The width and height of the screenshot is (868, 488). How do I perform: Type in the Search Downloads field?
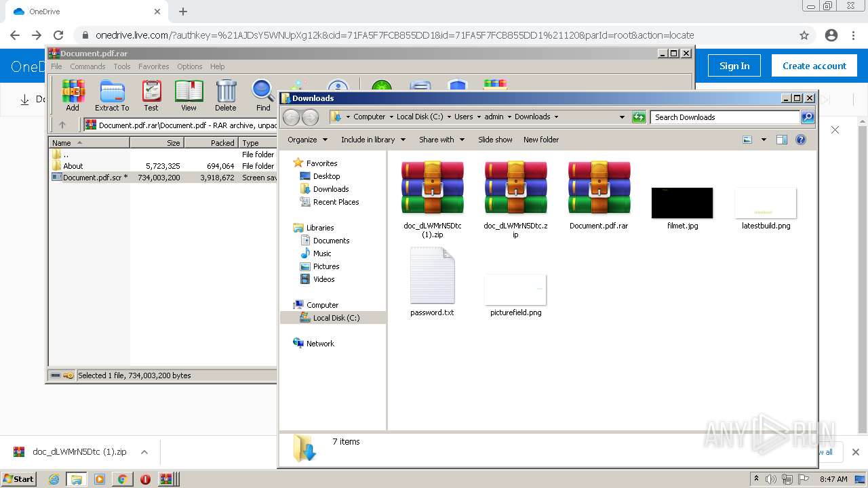[x=725, y=117]
